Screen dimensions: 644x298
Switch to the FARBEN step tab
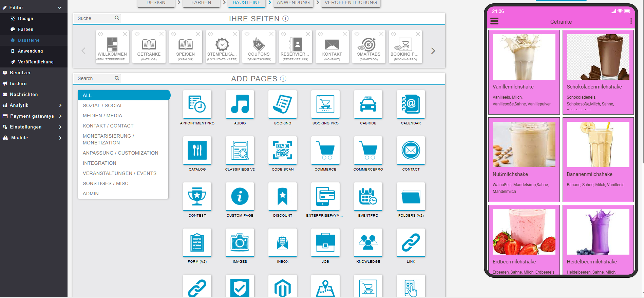(x=201, y=3)
